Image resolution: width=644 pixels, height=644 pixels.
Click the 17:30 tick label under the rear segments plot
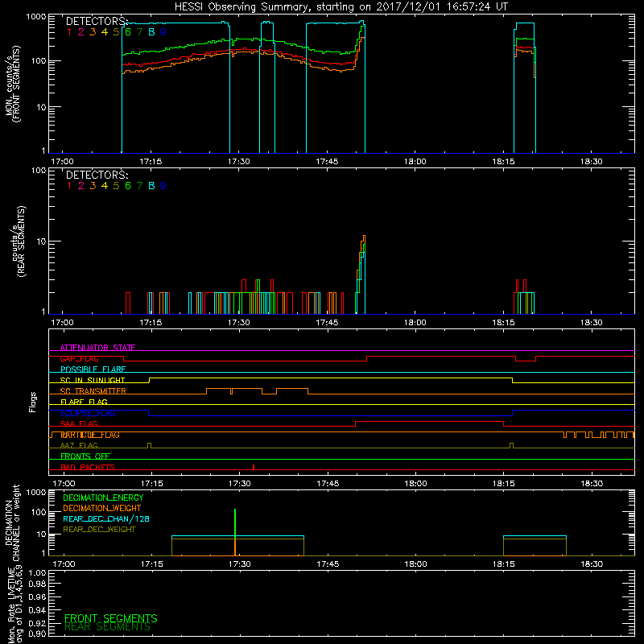pyautogui.click(x=238, y=323)
